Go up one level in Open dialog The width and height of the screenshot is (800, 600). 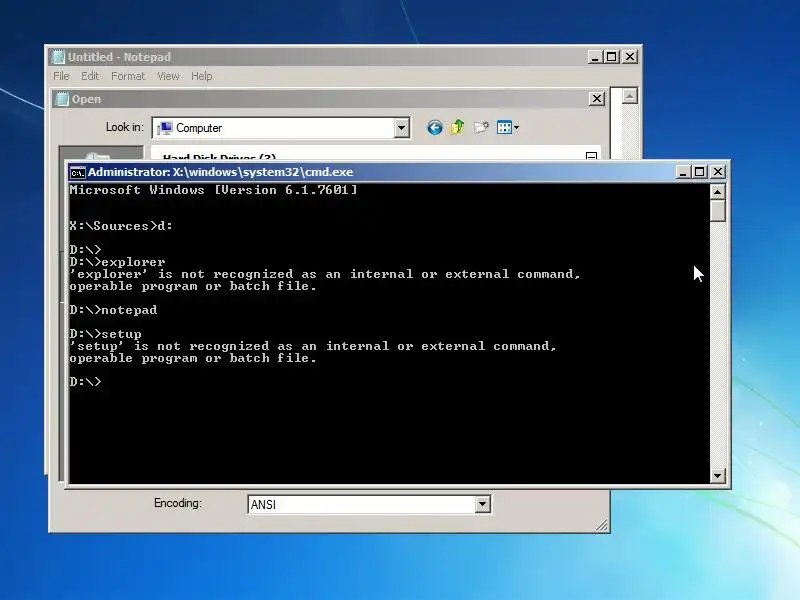[458, 127]
